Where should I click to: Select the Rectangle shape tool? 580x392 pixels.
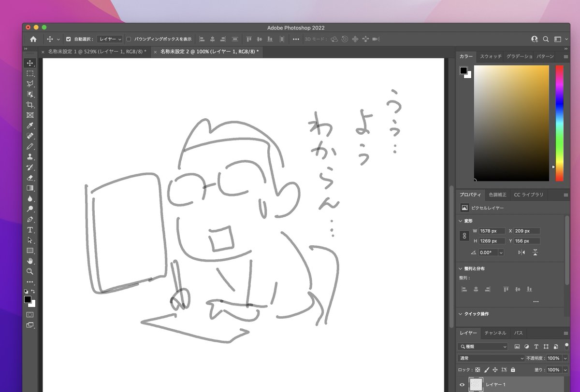coord(30,251)
